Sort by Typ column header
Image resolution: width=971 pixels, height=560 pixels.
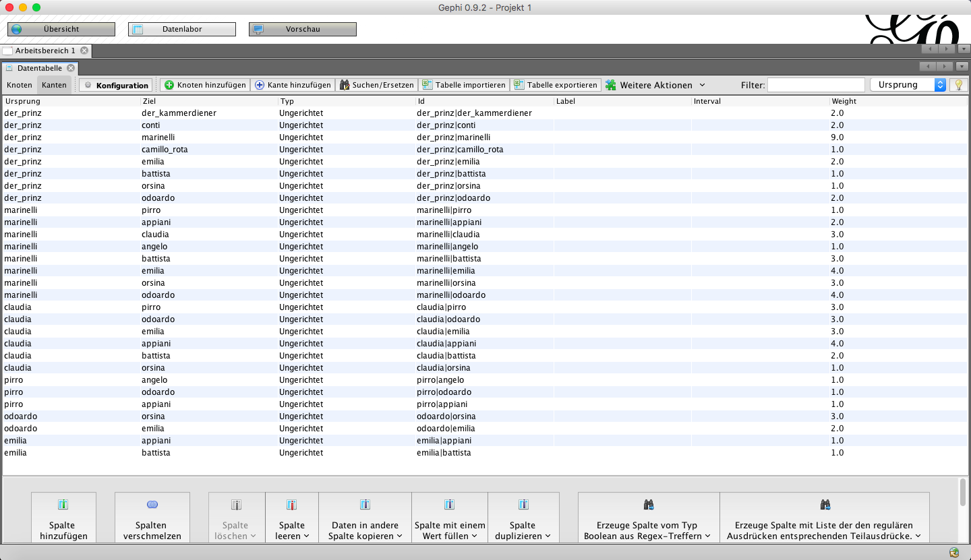tap(347, 101)
